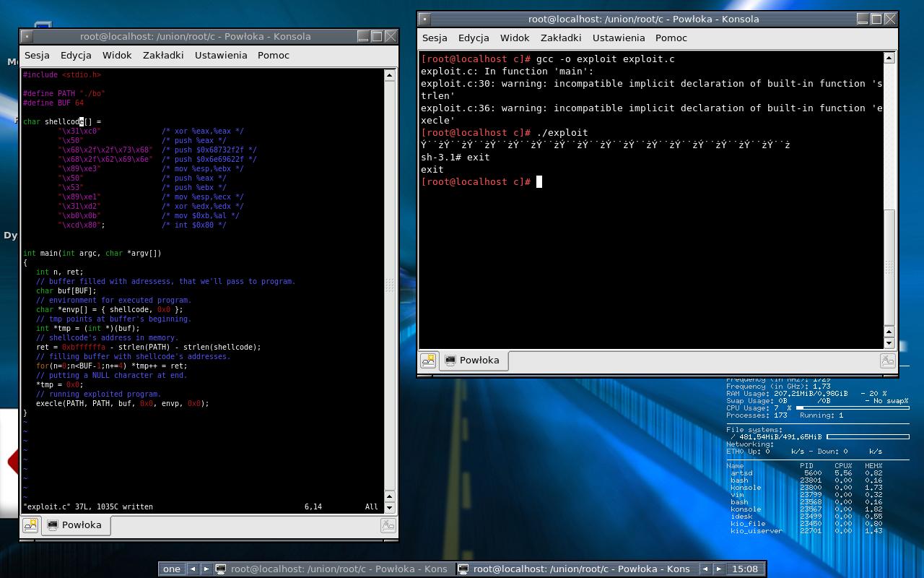Minimize the right Konsola window
Image resolution: width=924 pixels, height=578 pixels.
coord(863,19)
